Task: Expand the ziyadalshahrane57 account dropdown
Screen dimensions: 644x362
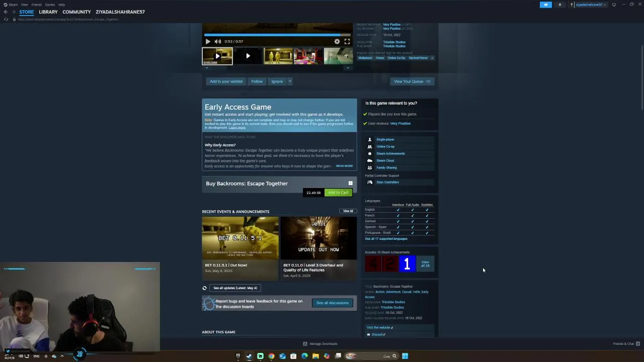Action: coord(591,5)
